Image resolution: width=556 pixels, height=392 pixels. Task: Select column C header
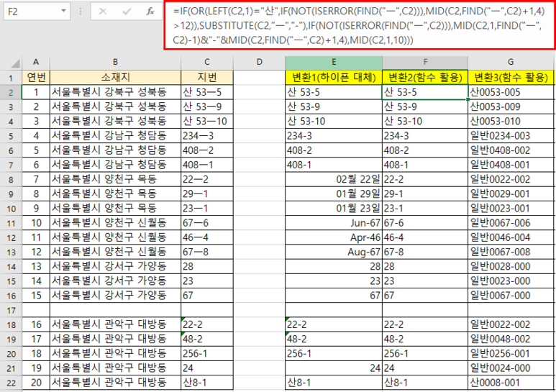coord(207,62)
